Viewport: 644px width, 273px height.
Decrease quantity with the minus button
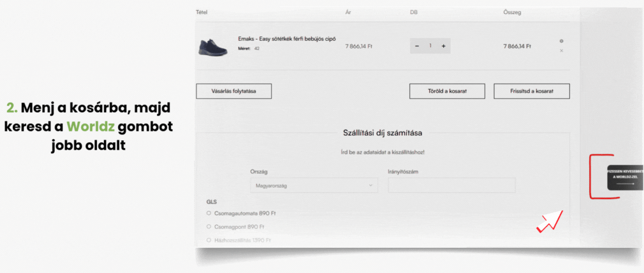coord(417,46)
